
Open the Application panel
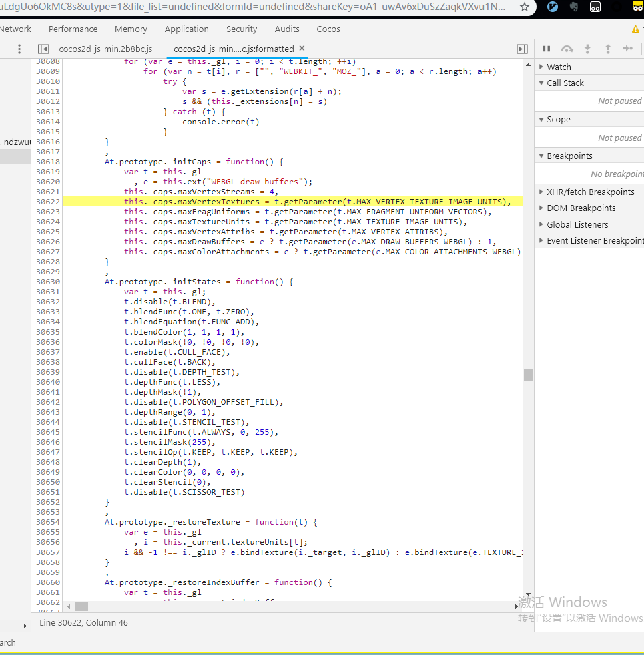[x=187, y=29]
